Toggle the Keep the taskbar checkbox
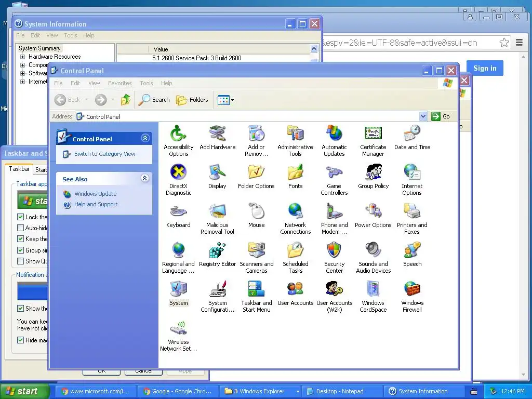 [x=20, y=238]
